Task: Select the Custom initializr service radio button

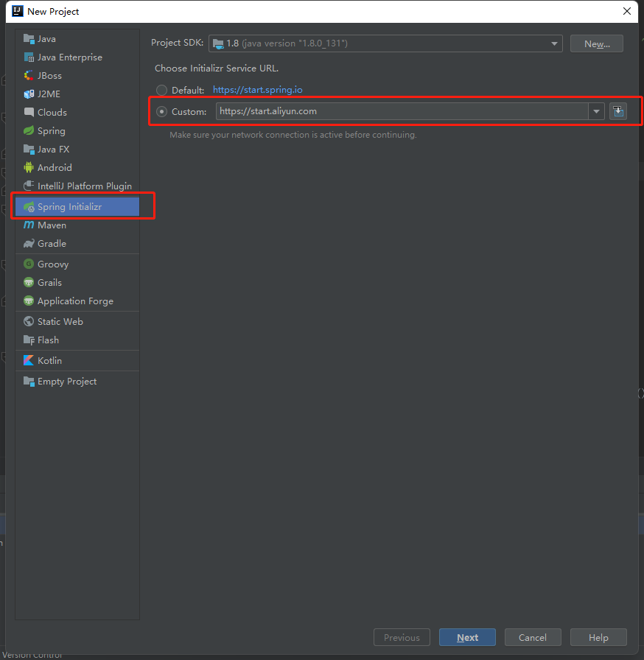Action: point(161,111)
